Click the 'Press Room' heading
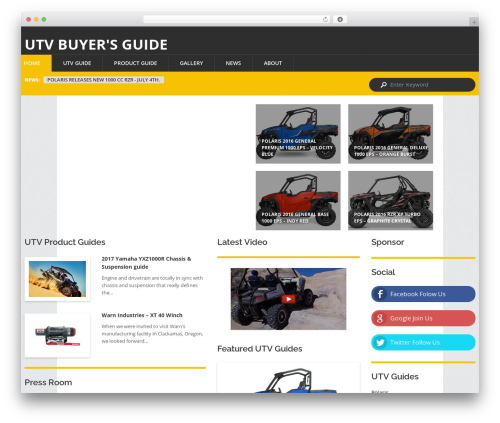 coord(48,382)
